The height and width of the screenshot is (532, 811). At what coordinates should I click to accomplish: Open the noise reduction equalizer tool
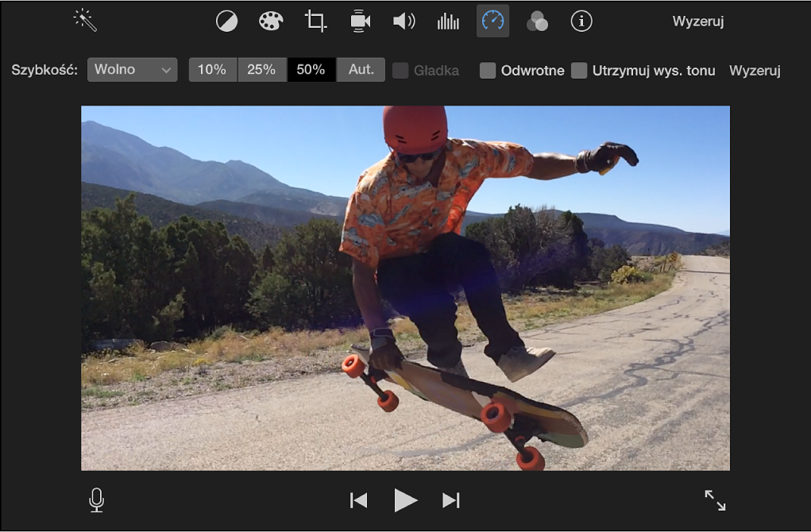tap(448, 21)
